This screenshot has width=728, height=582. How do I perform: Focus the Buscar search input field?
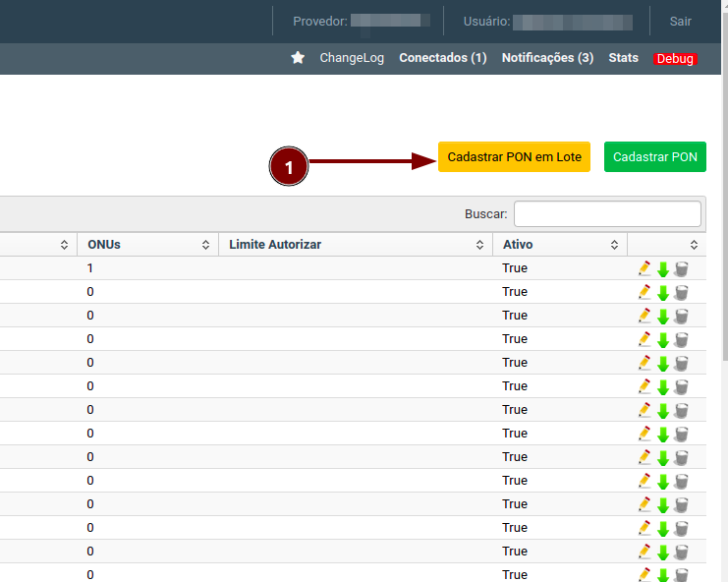tap(607, 213)
